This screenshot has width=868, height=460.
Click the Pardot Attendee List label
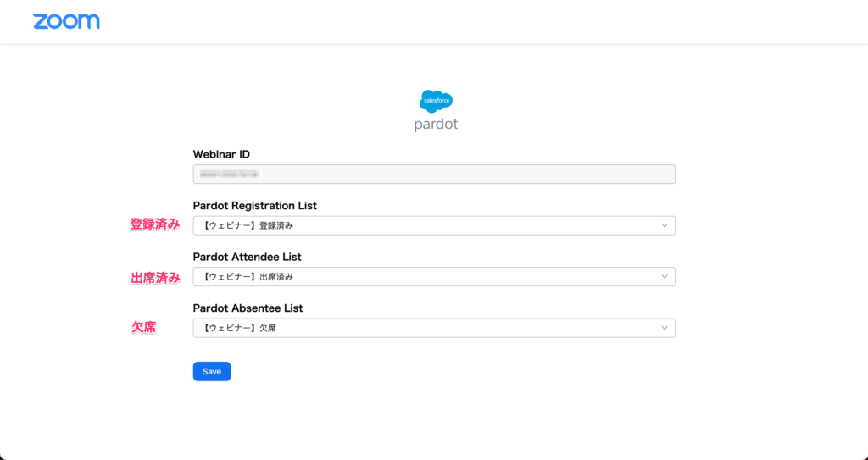(x=247, y=257)
